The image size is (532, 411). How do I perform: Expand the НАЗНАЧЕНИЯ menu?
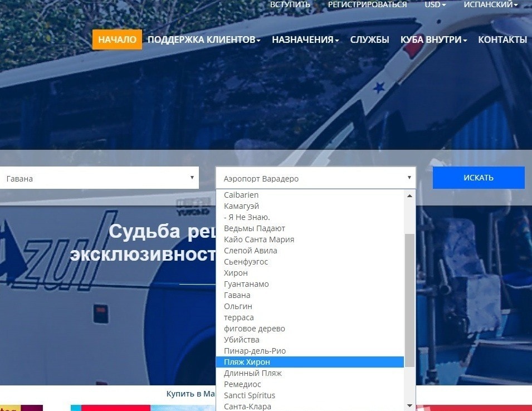coord(305,40)
